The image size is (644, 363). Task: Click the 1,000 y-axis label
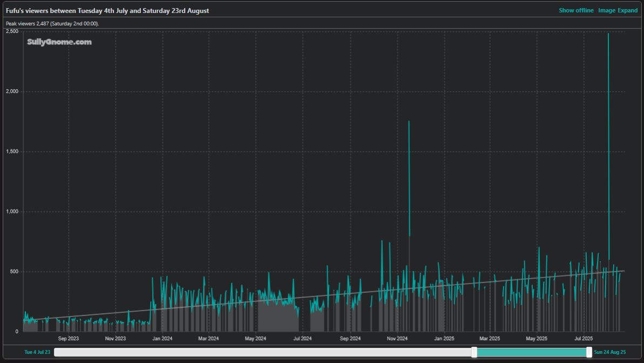click(12, 212)
